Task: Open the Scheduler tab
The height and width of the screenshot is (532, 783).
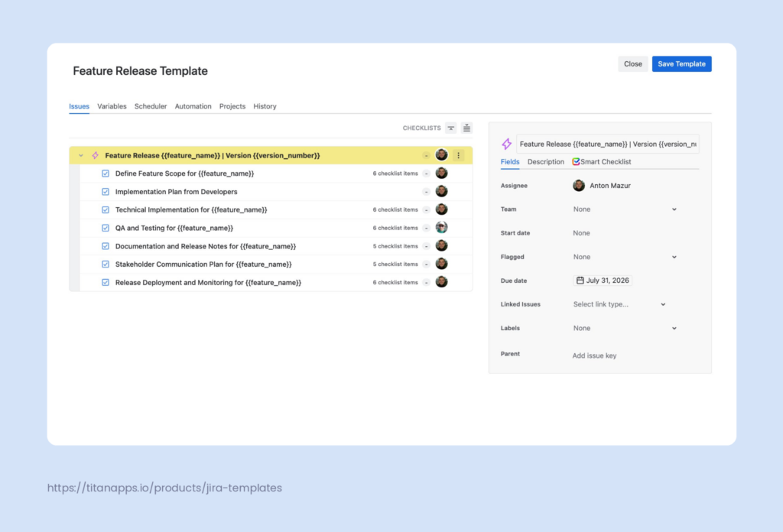Action: pyautogui.click(x=151, y=106)
